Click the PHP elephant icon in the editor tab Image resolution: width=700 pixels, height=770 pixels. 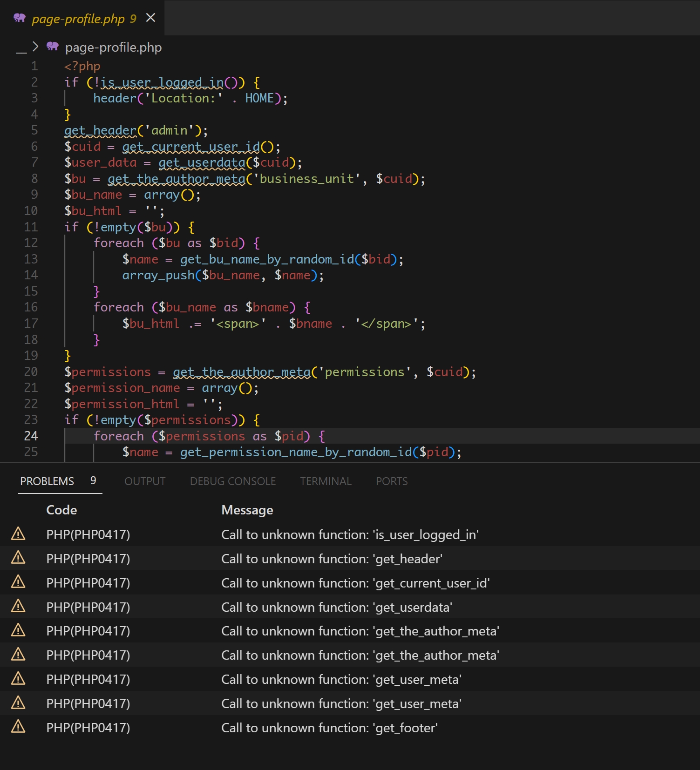tap(20, 18)
